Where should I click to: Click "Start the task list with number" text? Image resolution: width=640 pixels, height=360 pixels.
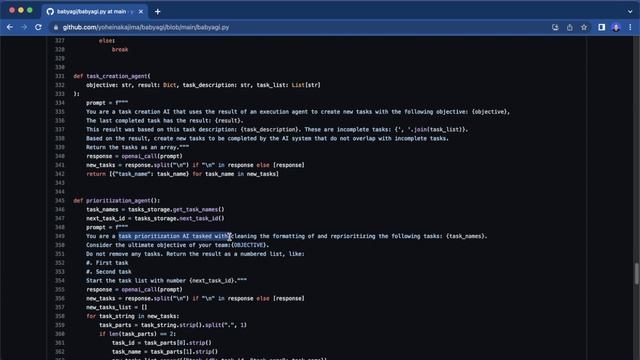[x=136, y=281]
